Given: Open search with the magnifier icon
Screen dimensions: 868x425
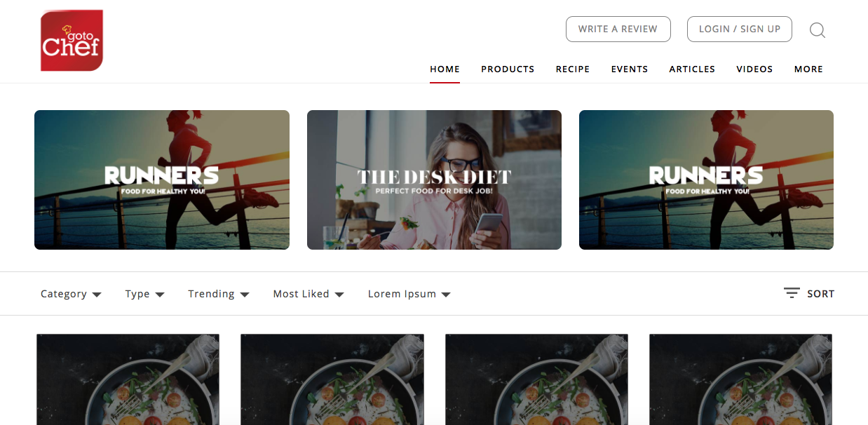Looking at the screenshot, I should (818, 30).
